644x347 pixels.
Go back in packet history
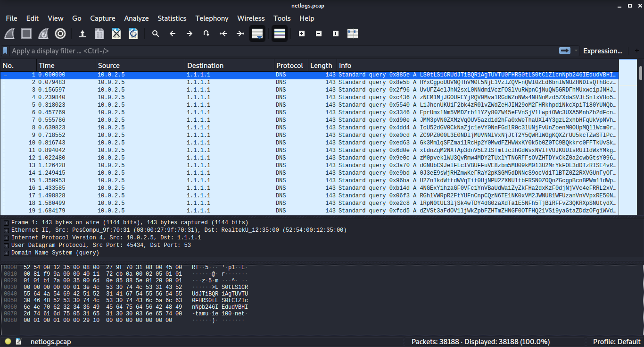[x=173, y=34]
